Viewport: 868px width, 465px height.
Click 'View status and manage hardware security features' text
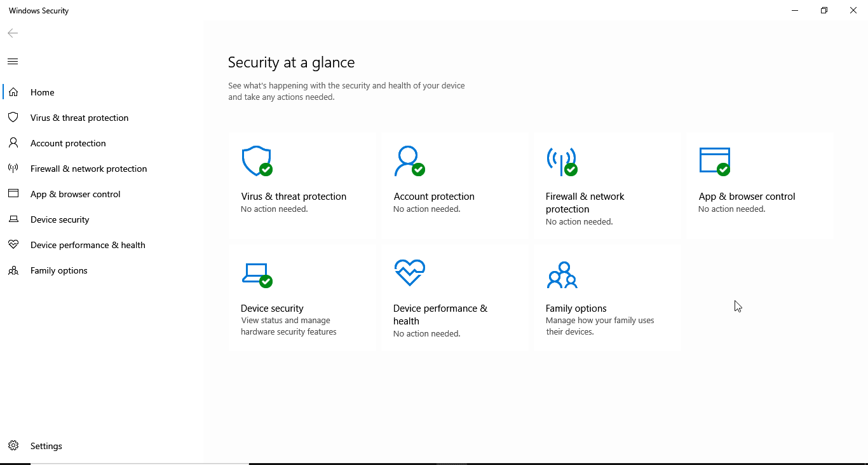click(x=288, y=326)
